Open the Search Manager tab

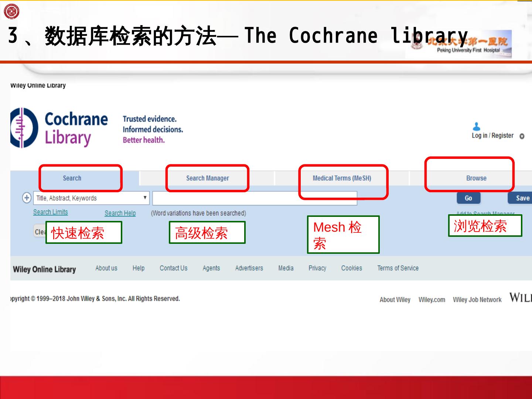pyautogui.click(x=208, y=178)
